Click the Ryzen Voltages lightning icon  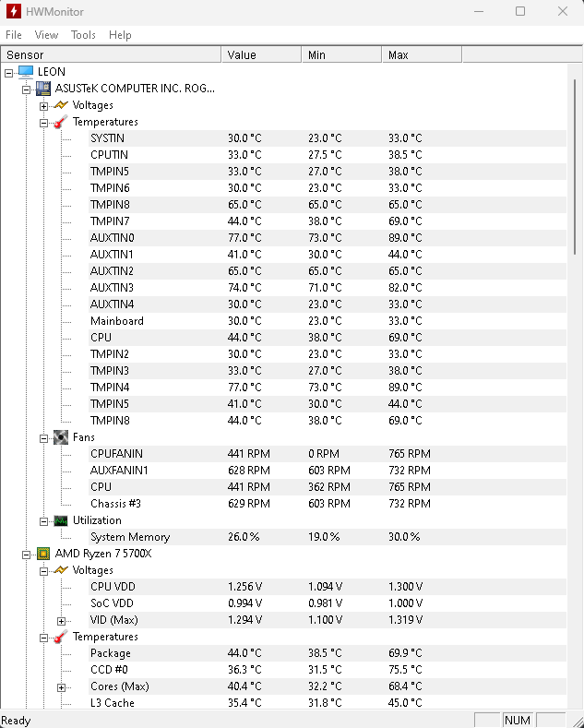point(61,569)
